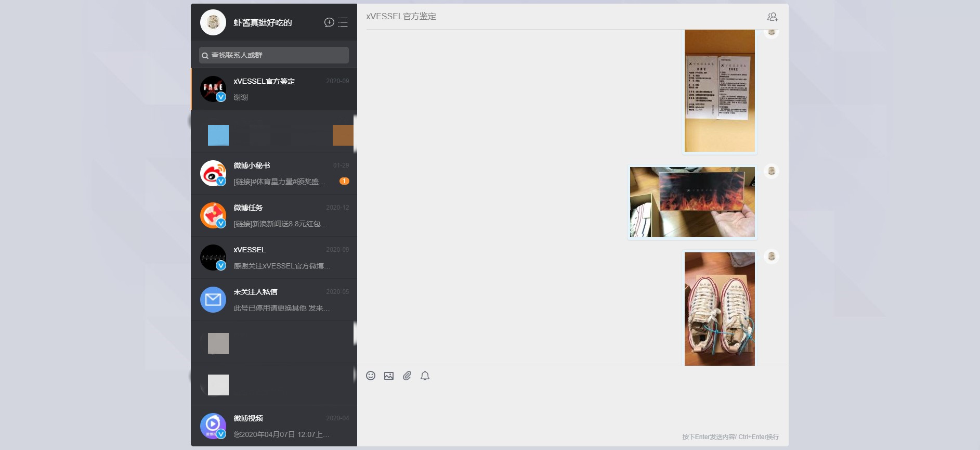Click the add contact icon top right
980x450 pixels.
773,17
